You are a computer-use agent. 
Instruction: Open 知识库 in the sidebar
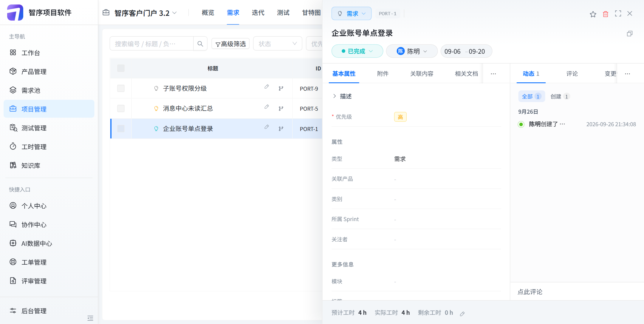pos(49,166)
